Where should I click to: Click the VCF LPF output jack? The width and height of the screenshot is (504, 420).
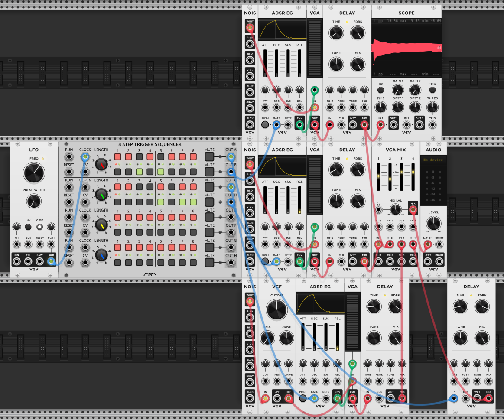(277, 398)
